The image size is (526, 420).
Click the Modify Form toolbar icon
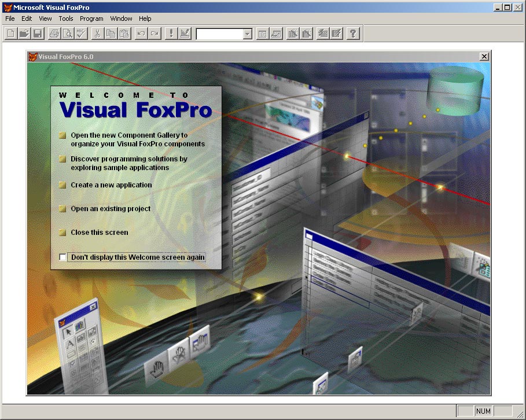click(x=185, y=34)
